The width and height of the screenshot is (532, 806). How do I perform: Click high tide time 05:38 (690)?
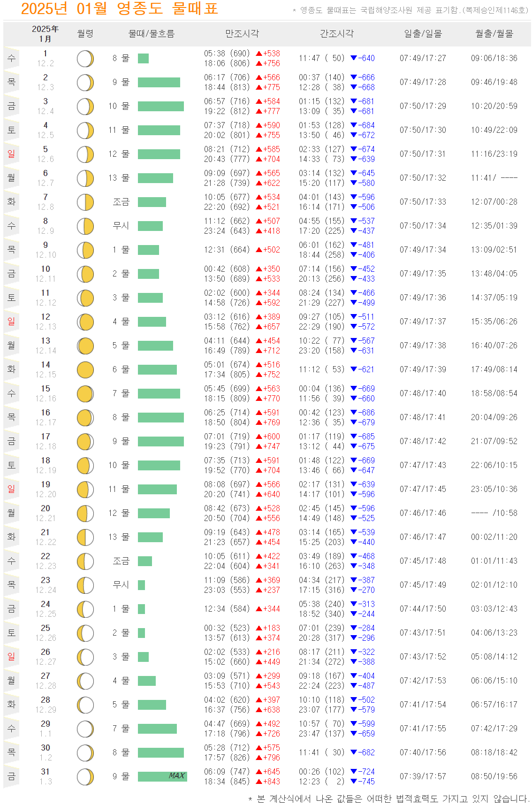pyautogui.click(x=227, y=54)
